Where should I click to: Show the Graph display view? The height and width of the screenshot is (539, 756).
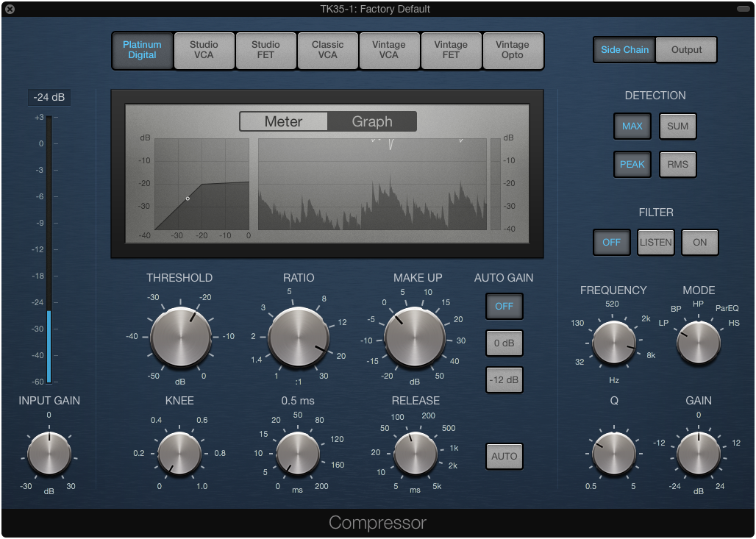coord(371,121)
